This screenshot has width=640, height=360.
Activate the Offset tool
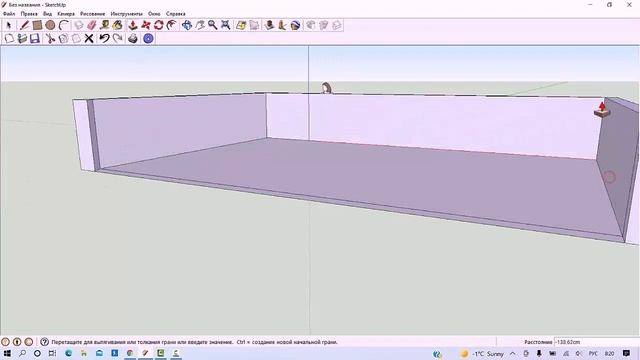172,25
